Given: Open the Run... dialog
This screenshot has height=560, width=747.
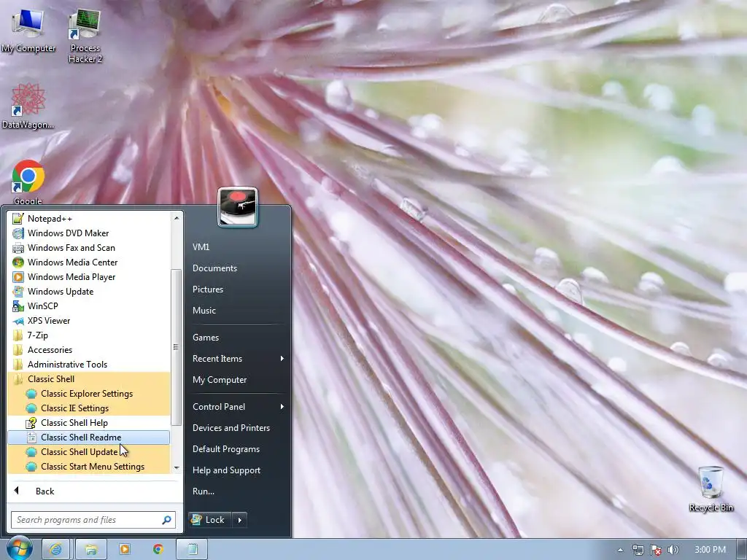Looking at the screenshot, I should pos(238,491).
